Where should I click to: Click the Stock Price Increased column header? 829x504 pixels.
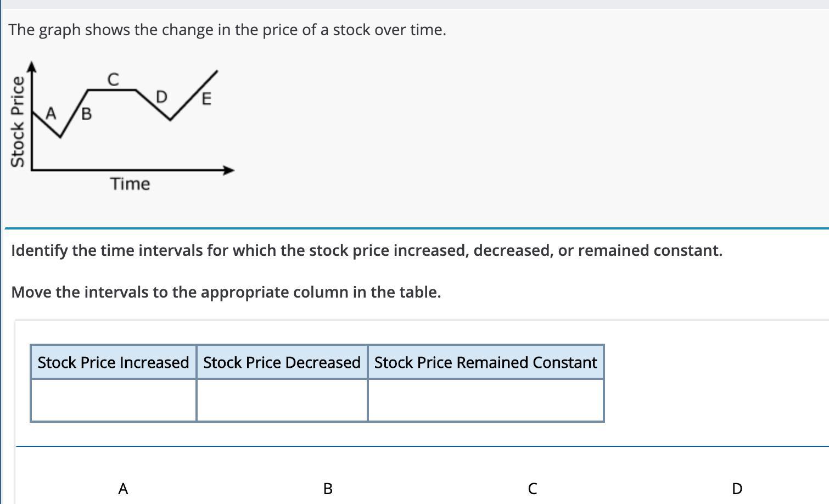tap(114, 362)
